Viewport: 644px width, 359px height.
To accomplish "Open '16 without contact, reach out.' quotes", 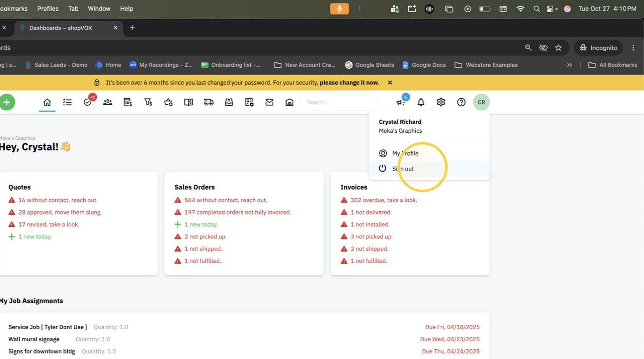I will point(58,200).
